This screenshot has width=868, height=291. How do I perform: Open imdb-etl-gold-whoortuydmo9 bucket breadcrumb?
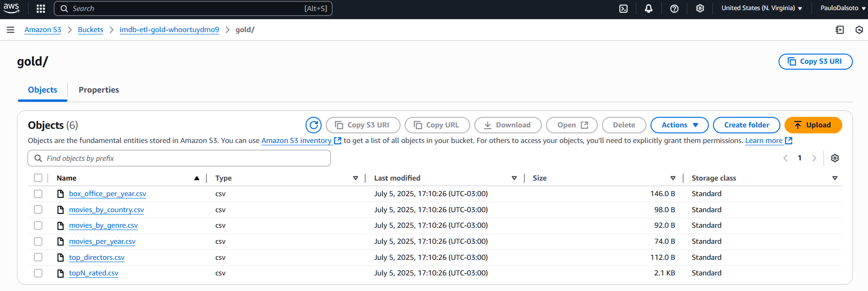point(169,30)
